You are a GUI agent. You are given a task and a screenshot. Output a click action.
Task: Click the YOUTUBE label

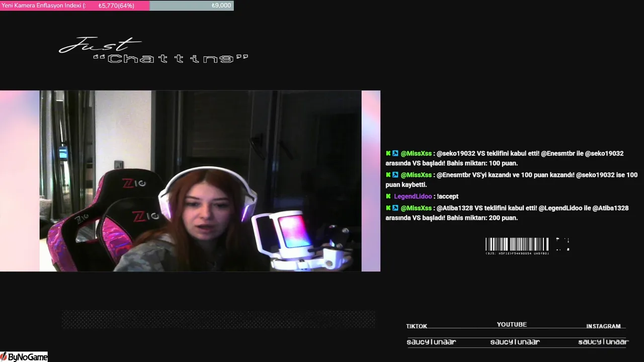pyautogui.click(x=512, y=325)
